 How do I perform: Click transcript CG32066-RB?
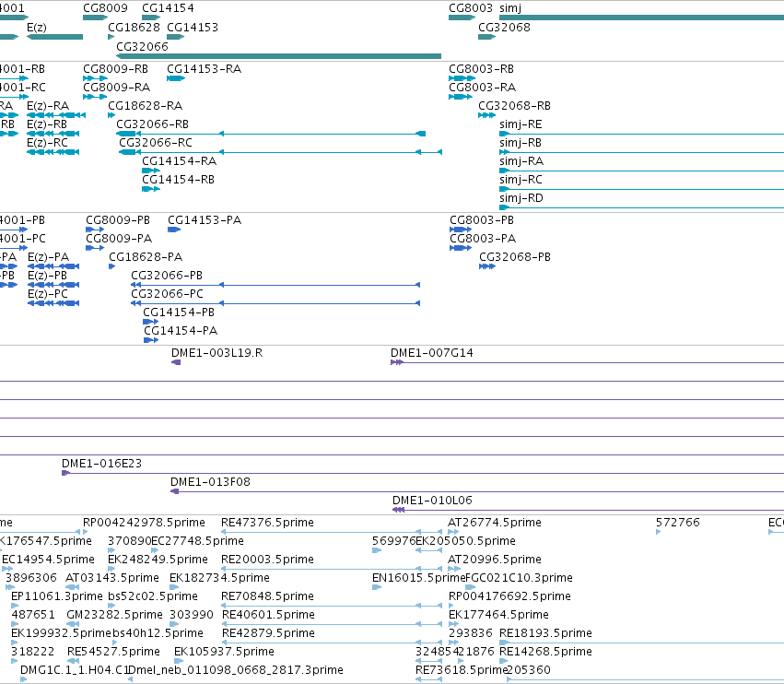pyautogui.click(x=153, y=124)
